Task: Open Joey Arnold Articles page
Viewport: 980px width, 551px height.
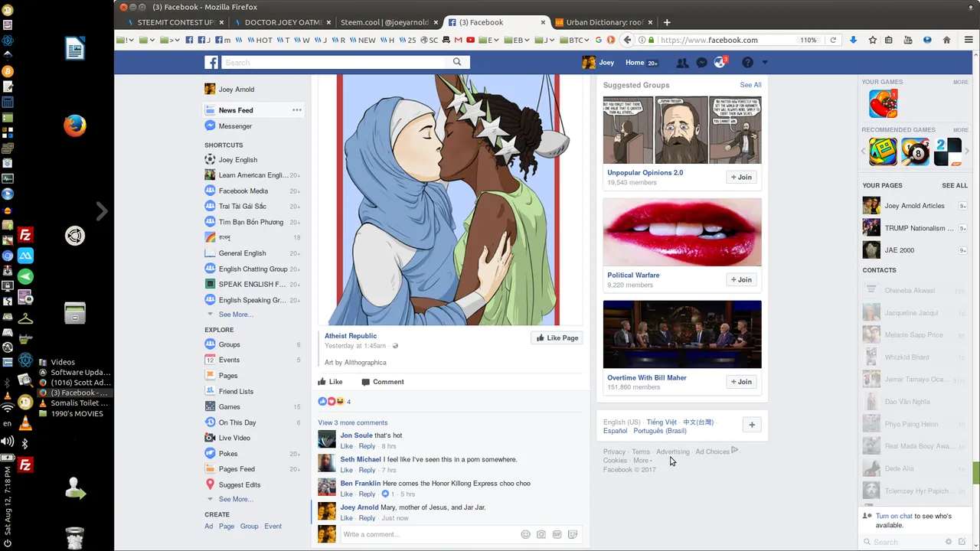Action: pos(914,206)
